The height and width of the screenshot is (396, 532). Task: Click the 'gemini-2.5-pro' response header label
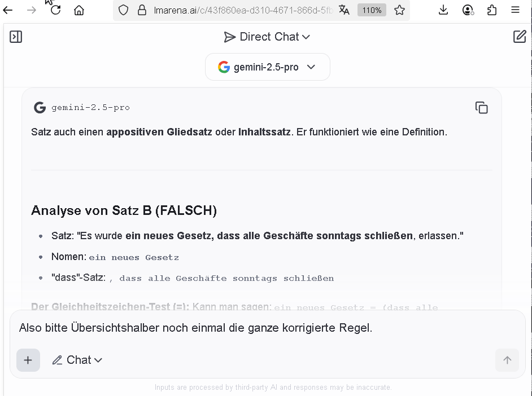click(90, 108)
